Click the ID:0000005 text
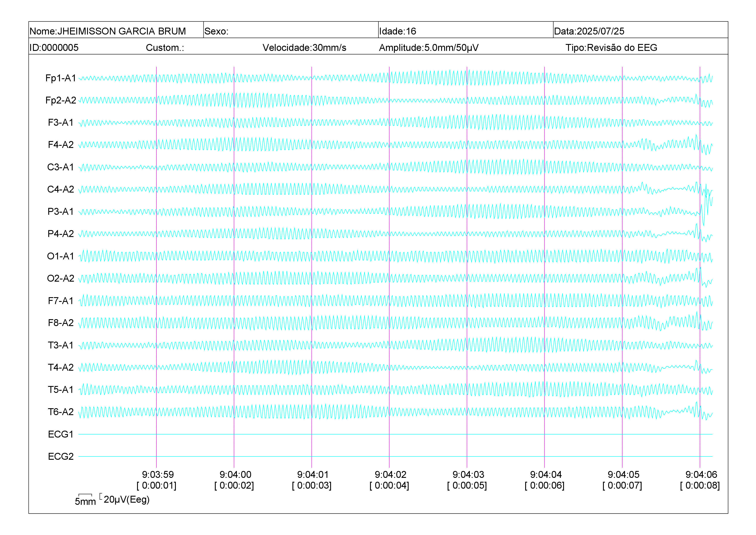Image resolution: width=756 pixels, height=535 pixels. pyautogui.click(x=54, y=48)
